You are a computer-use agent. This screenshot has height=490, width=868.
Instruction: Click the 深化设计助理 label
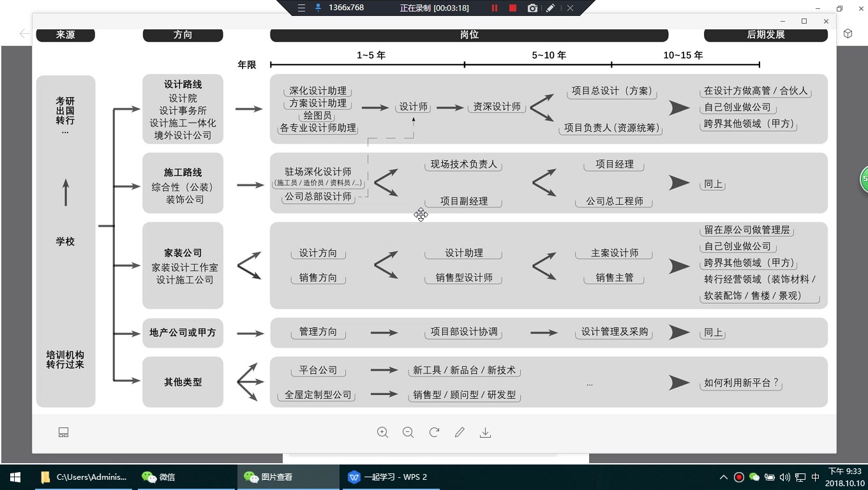click(318, 91)
